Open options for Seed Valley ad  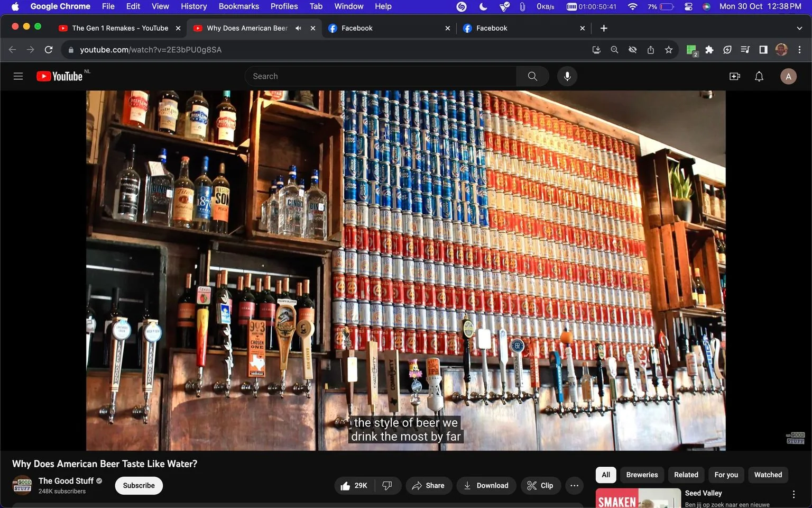[793, 494]
